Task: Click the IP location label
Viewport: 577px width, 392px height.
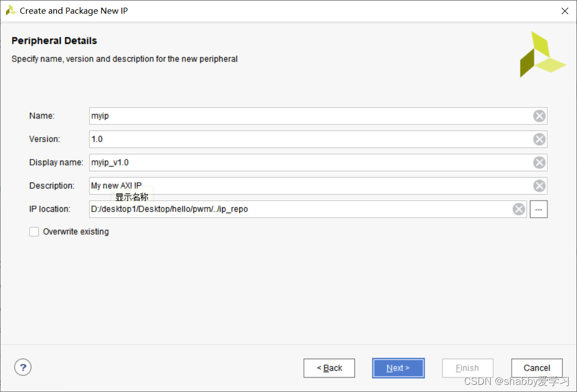Action: coord(50,209)
